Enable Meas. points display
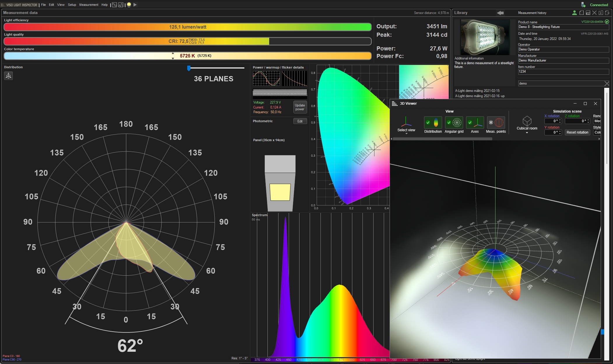The height and width of the screenshot is (364, 613). pyautogui.click(x=496, y=123)
